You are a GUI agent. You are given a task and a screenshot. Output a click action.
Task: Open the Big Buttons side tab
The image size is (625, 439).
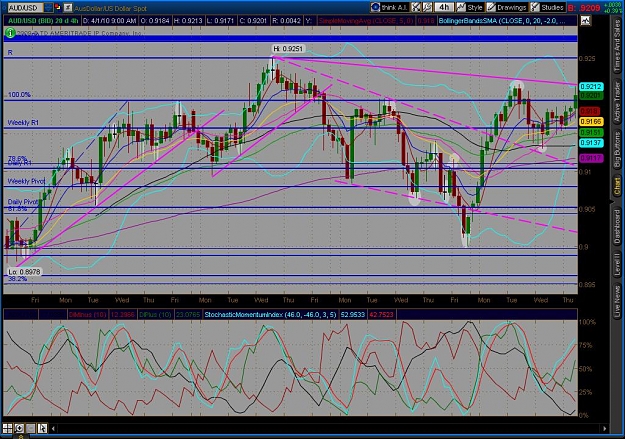(617, 150)
